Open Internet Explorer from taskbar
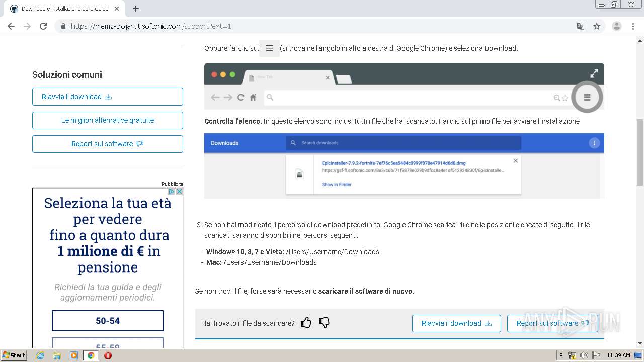 [40, 355]
